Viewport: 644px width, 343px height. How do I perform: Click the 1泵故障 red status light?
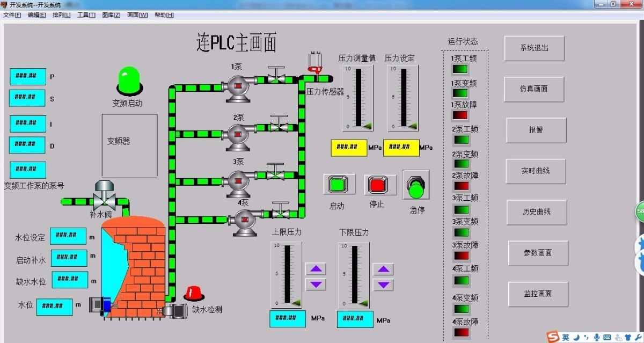click(460, 115)
